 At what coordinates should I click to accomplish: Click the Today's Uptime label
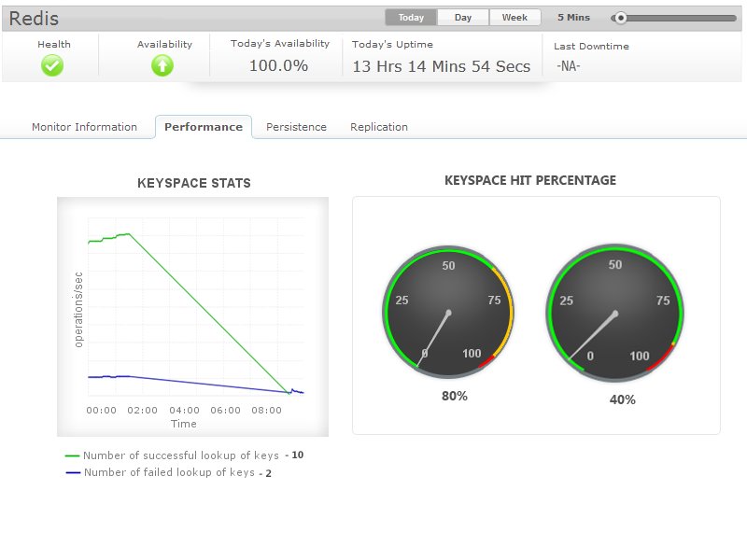392,44
